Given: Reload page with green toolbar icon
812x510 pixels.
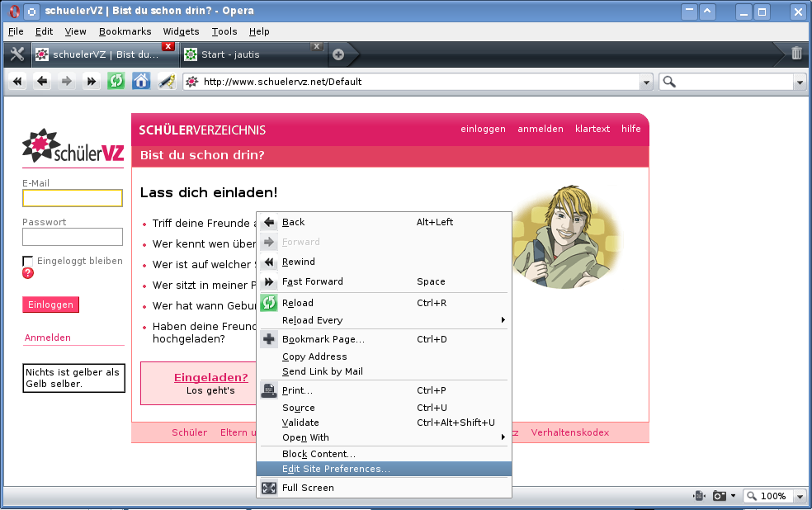Looking at the screenshot, I should (116, 82).
